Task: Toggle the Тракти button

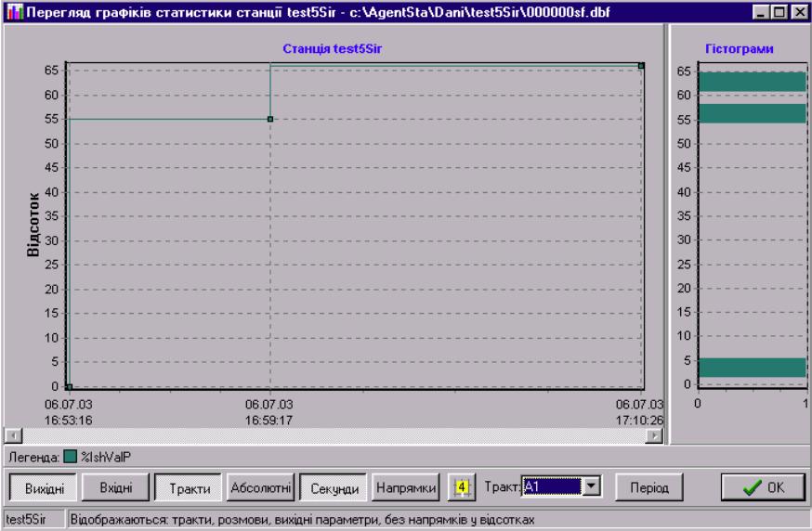Action: pos(189,487)
